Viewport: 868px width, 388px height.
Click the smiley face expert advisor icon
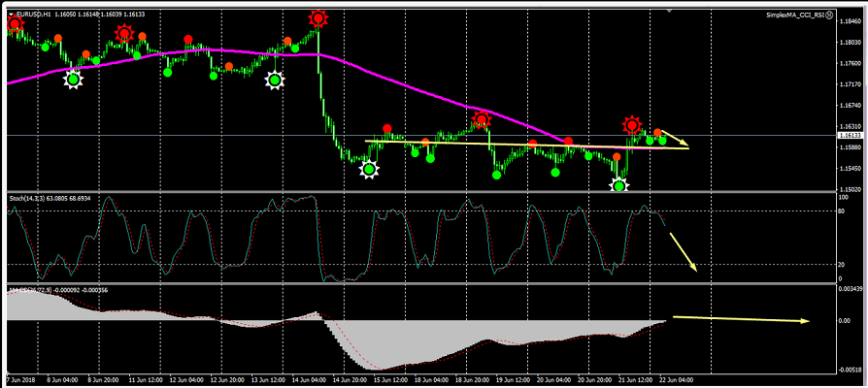click(x=829, y=15)
